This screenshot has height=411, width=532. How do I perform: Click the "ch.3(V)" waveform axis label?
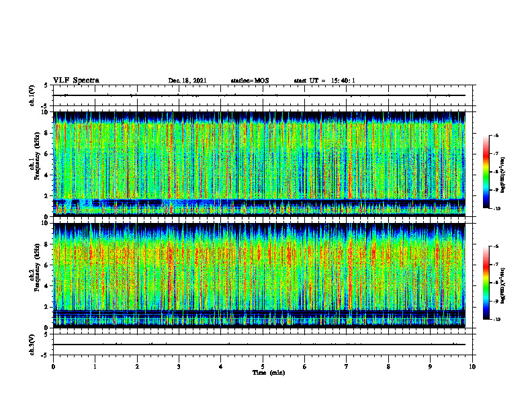32,345
